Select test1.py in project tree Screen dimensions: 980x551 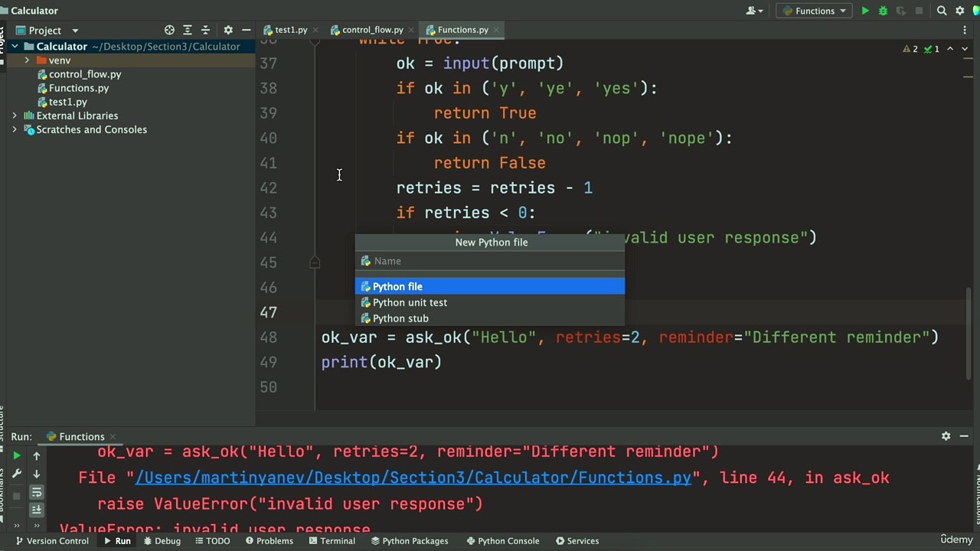pos(67,102)
